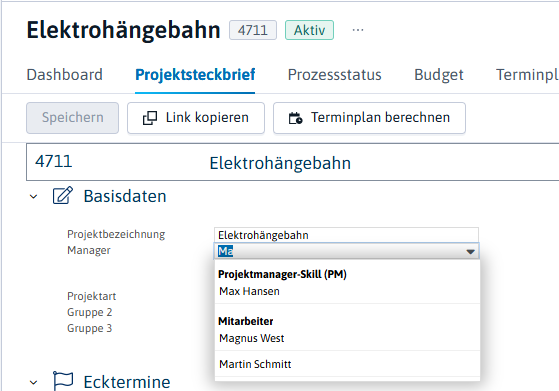This screenshot has height=391, width=559.
Task: Click into the Projektbezeichnung input field
Action: [346, 235]
